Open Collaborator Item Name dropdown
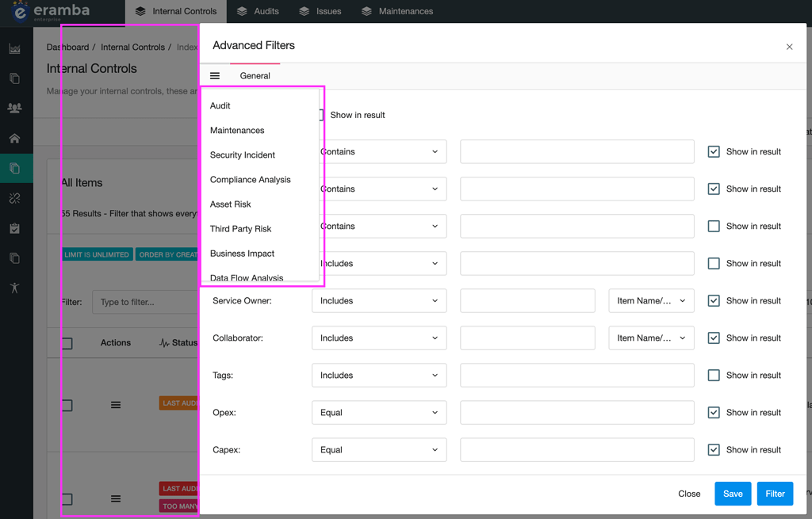The height and width of the screenshot is (519, 812). (652, 338)
